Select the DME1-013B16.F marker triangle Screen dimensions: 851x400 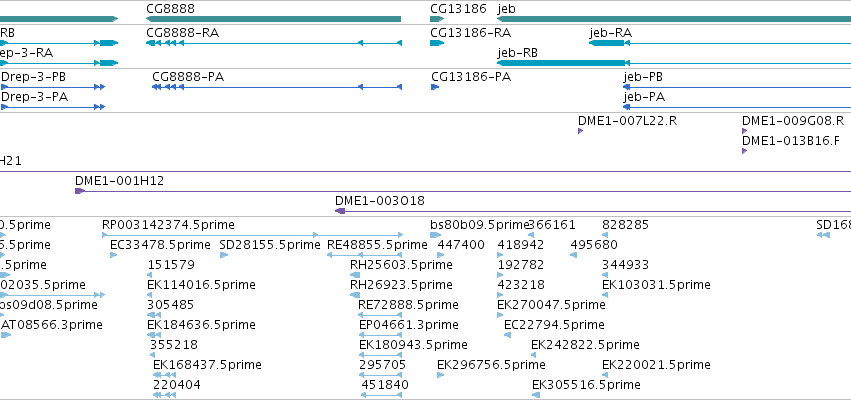[x=745, y=151]
